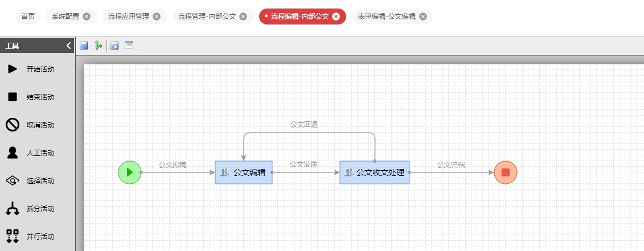The width and height of the screenshot is (644, 251).
Task: Select the 结束活动 square icon tool
Action: pyautogui.click(x=13, y=97)
